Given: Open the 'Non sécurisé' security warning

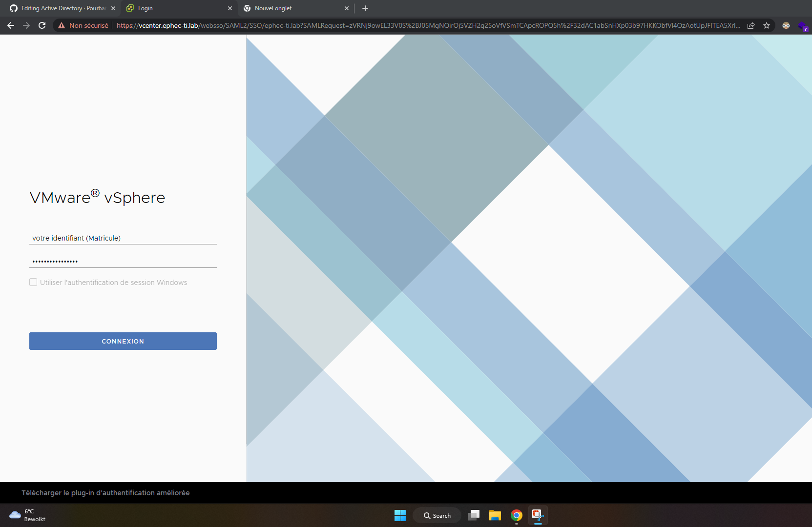Looking at the screenshot, I should coord(83,25).
